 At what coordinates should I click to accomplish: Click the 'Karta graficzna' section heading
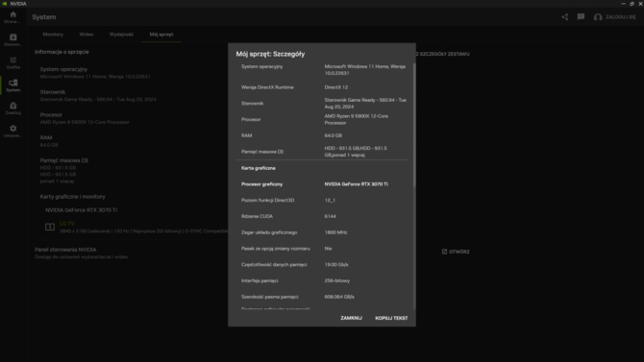(x=259, y=168)
